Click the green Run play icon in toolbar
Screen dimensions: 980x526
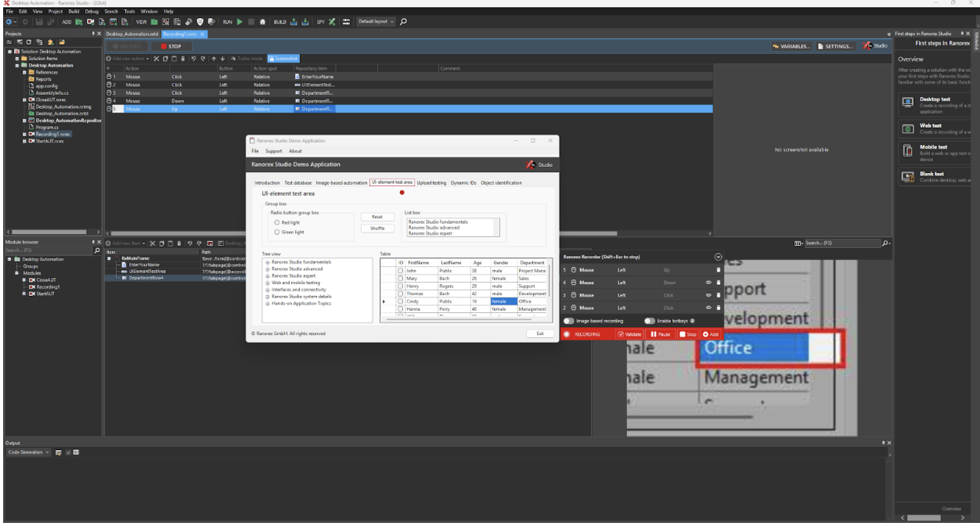(240, 22)
